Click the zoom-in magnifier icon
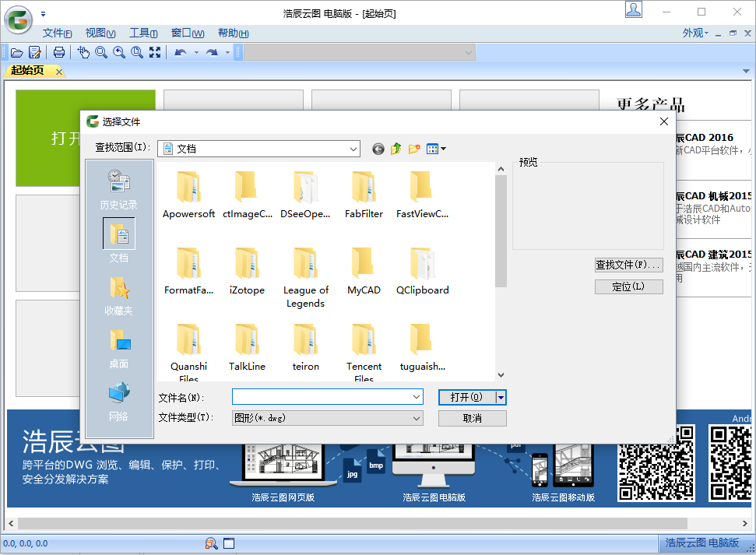The image size is (756, 555). (119, 53)
